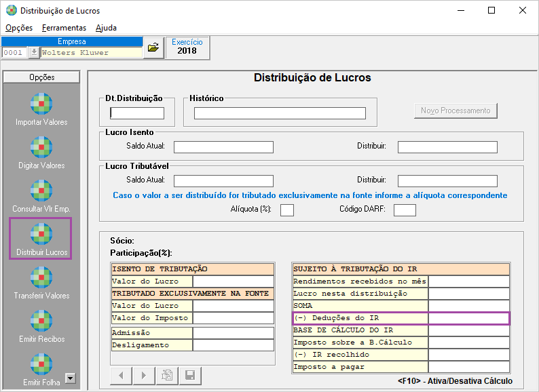Click the SOMA value cell
539x392 pixels.
[469, 306]
